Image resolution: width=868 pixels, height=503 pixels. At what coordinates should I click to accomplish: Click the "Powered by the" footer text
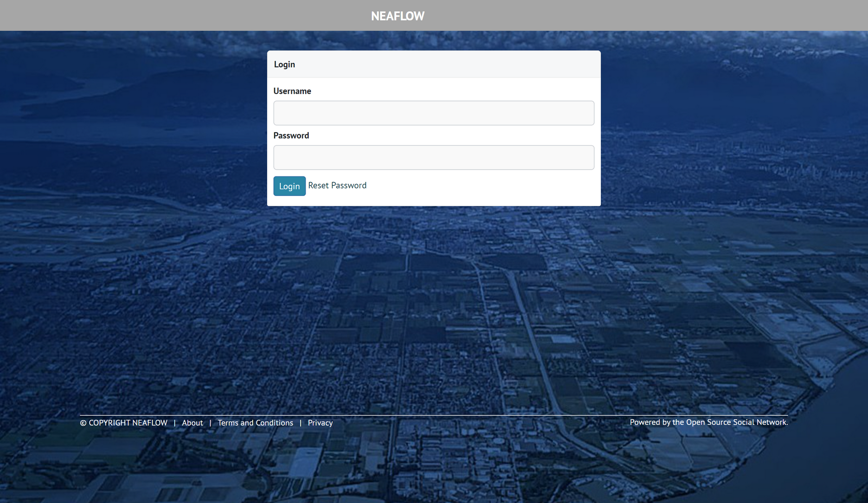[657, 422]
